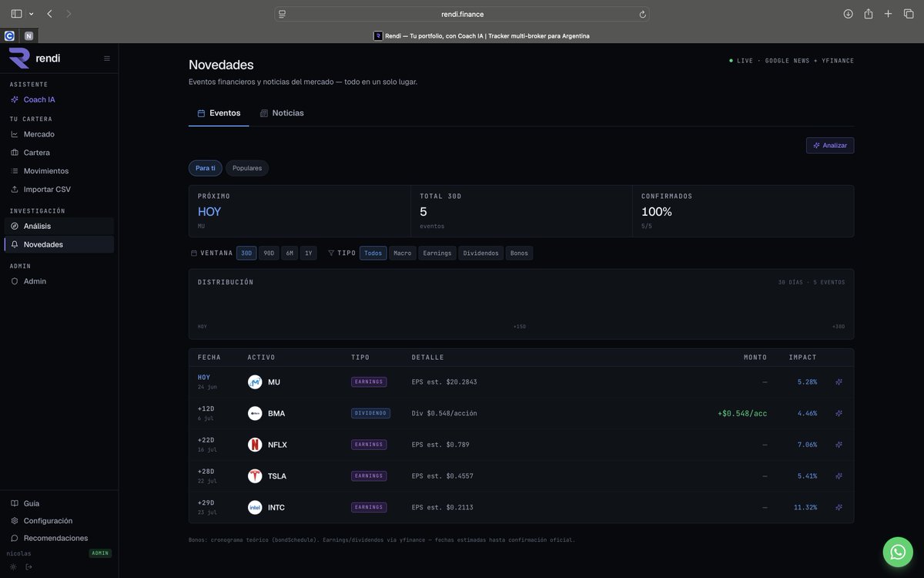Screen dimensions: 924x578
Task: Click the sparkle icon in the BMA row
Action: click(839, 413)
